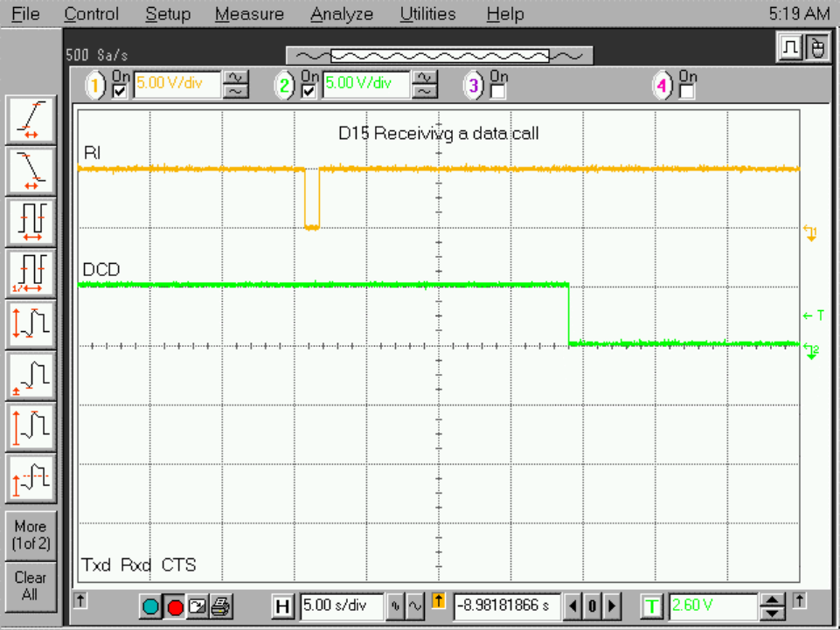Viewport: 840px width, 630px height.
Task: Open the Analyze menu
Action: (x=342, y=14)
